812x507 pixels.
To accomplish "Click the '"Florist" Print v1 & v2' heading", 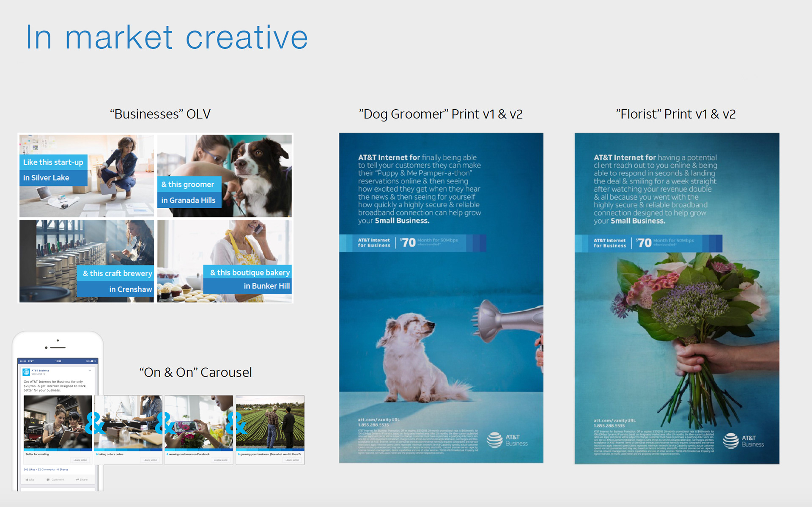I will (x=676, y=114).
